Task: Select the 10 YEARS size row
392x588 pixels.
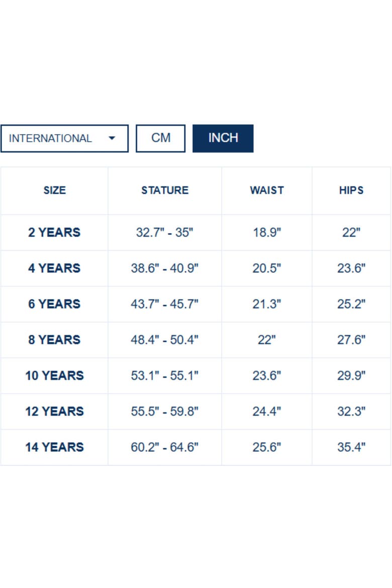Action: coord(195,376)
